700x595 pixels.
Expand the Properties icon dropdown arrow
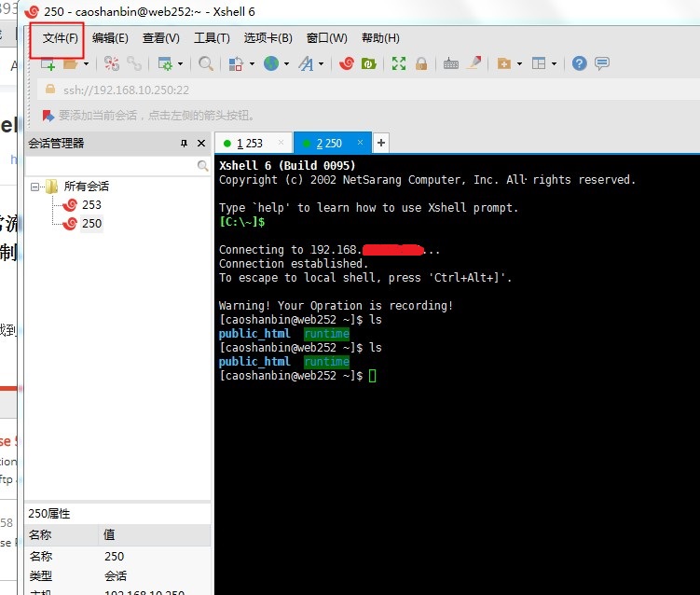[180, 63]
